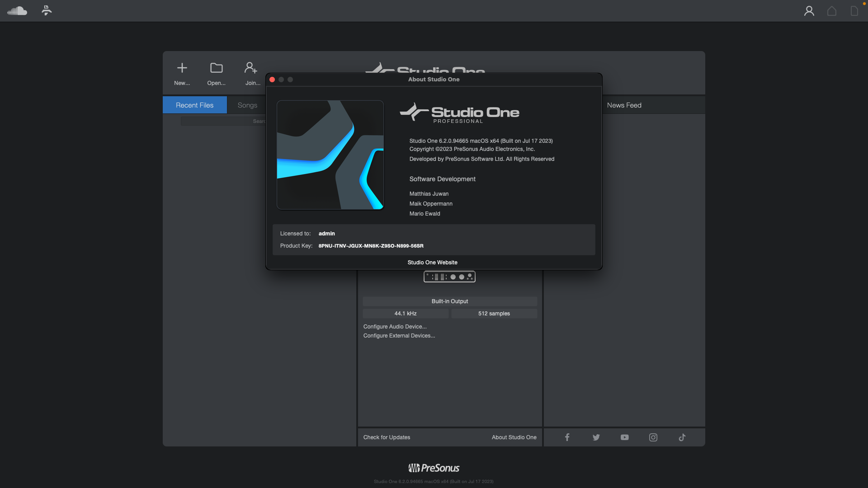868x488 pixels.
Task: Open the PreSonus TikTok icon
Action: 682,437
